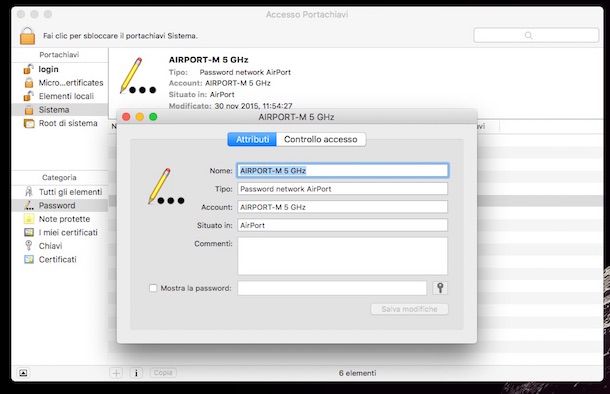Click the Certificati icon in sidebar
This screenshot has width=610, height=394.
tap(29, 259)
